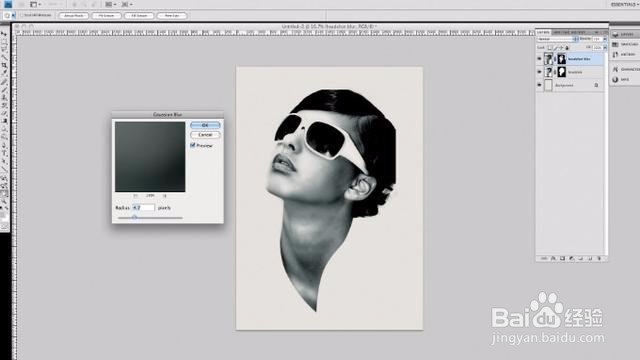
Task: Click layer mask thumbnail of headshot layer
Action: click(562, 72)
